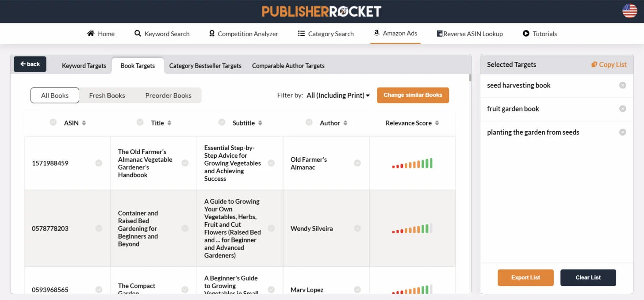Select check for ASIN 0578778203
Image resolution: width=644 pixels, height=300 pixels.
pos(99,228)
